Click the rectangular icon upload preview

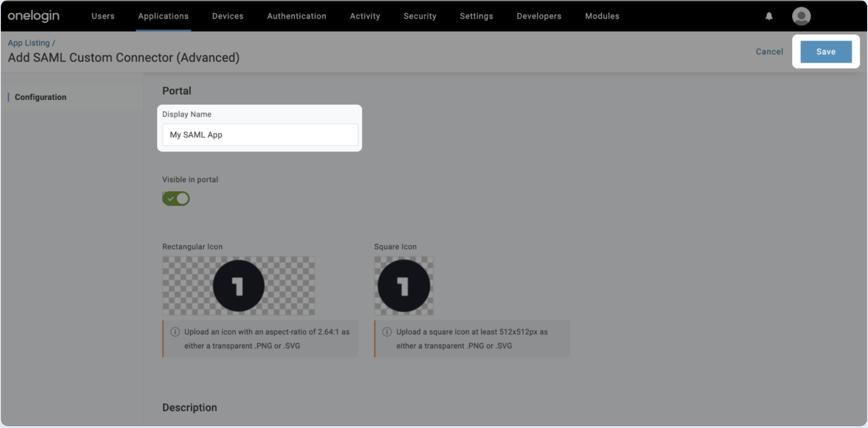point(239,286)
